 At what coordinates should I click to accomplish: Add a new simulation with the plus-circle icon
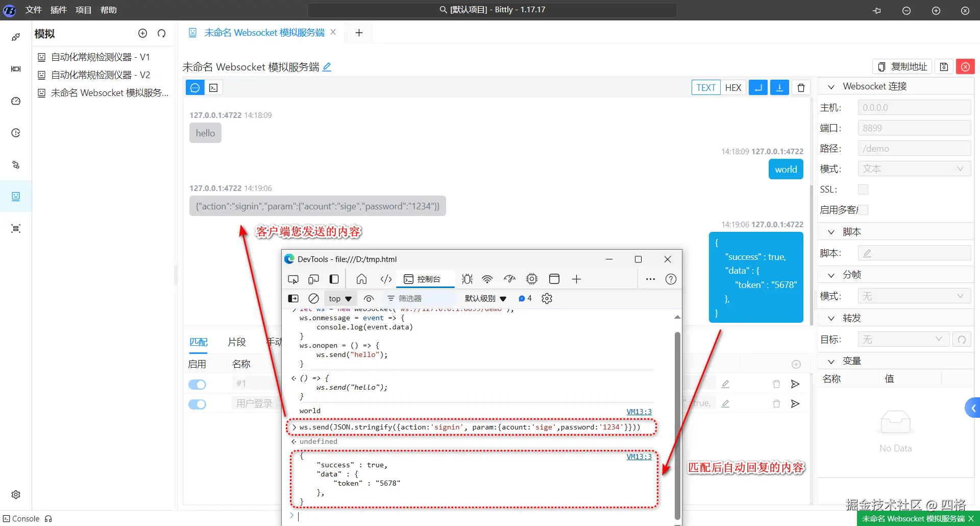[142, 33]
